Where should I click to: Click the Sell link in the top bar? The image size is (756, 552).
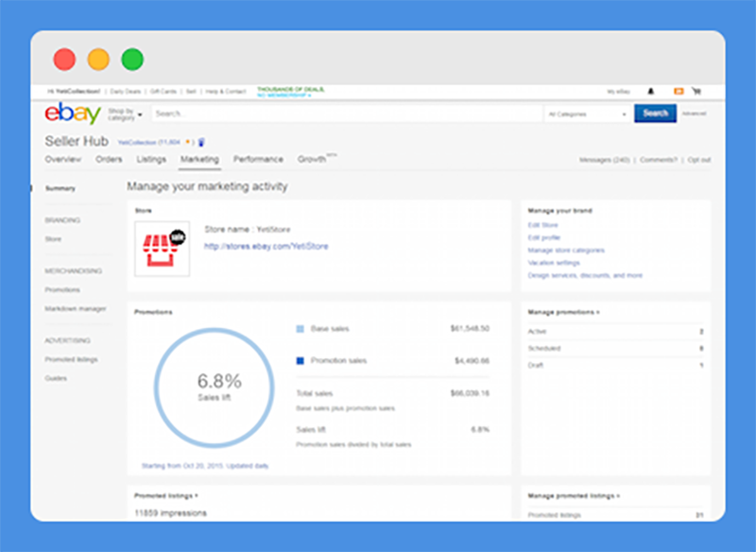191,91
